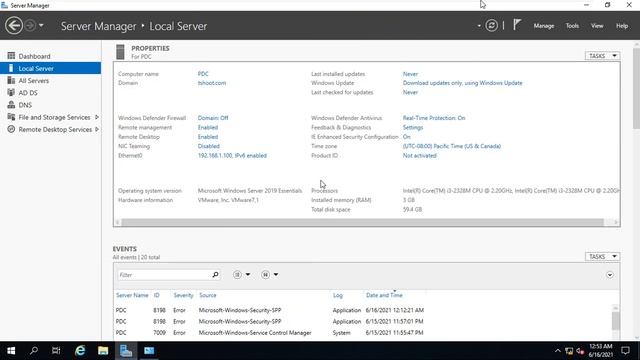
Task: Launch Internet Explorer from taskbar
Action: [x=80, y=351]
